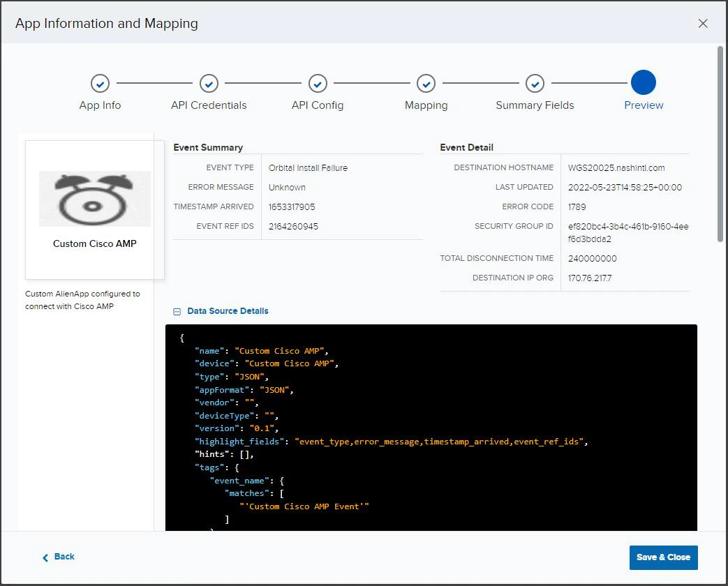The image size is (728, 586).
Task: Click the API Credentials step checkmark icon
Action: point(209,84)
